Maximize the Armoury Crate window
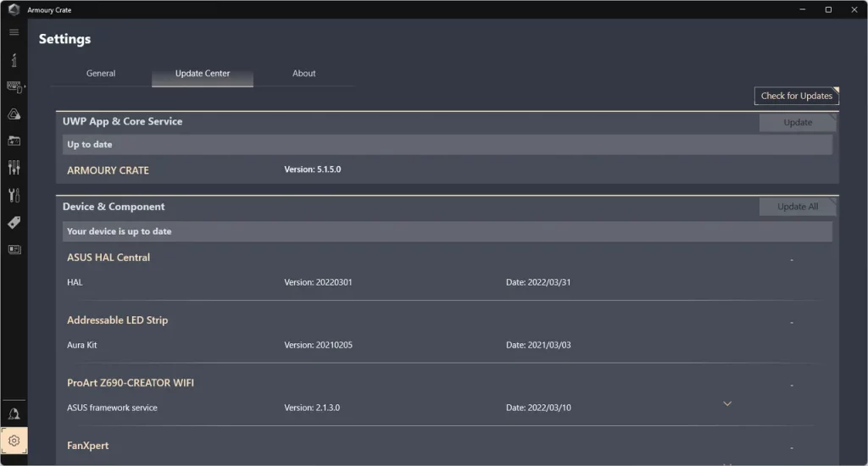 click(x=828, y=9)
